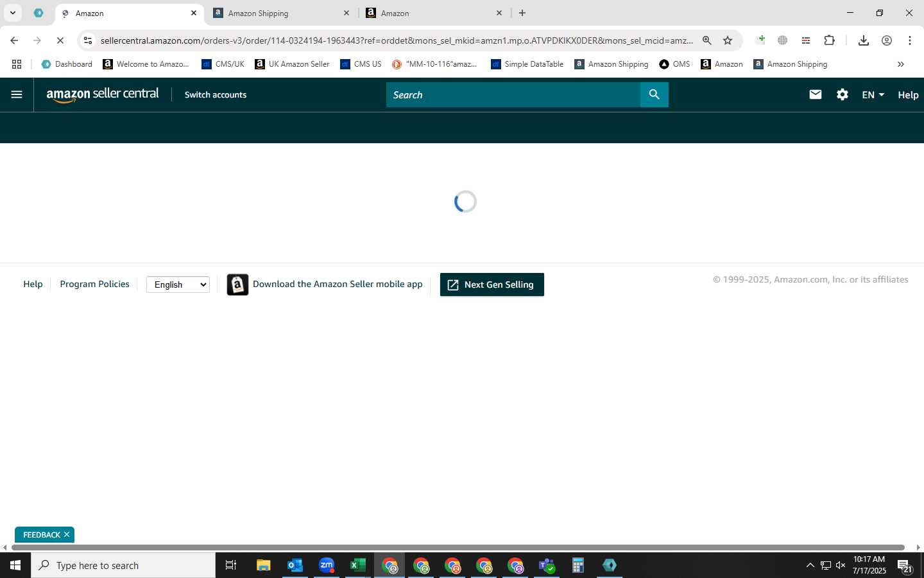Click the clock showing 10:17 AM
Image resolution: width=924 pixels, height=578 pixels.
point(869,559)
